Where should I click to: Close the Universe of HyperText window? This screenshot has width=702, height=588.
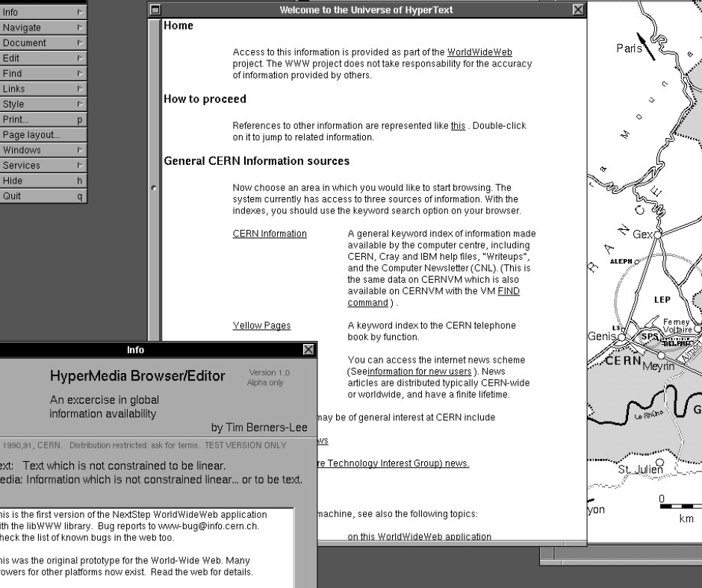579,10
